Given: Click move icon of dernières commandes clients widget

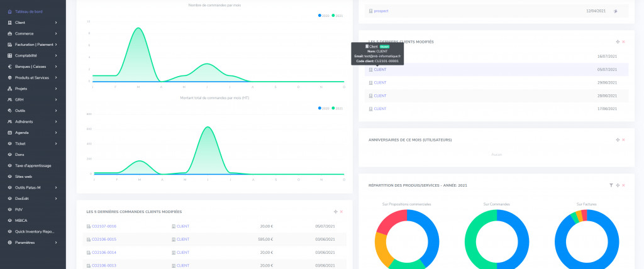Looking at the screenshot, I should tap(335, 212).
